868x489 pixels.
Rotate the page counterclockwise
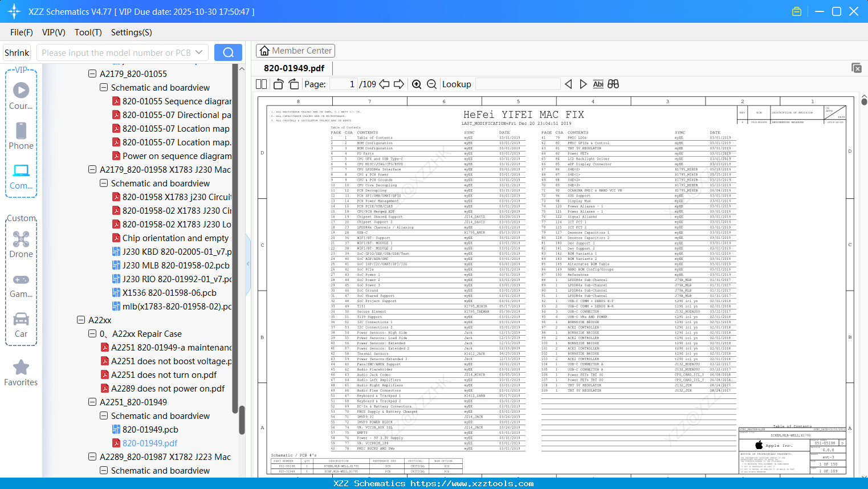(279, 84)
